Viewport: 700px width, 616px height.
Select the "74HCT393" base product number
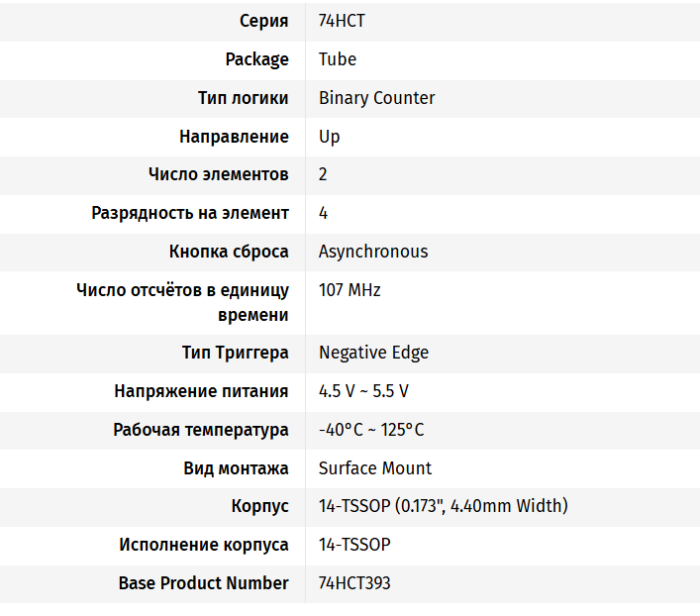point(354,583)
